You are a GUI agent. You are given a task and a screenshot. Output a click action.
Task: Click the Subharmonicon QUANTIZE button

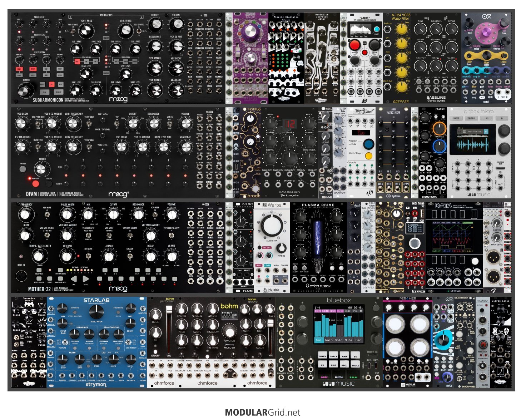(x=106, y=73)
